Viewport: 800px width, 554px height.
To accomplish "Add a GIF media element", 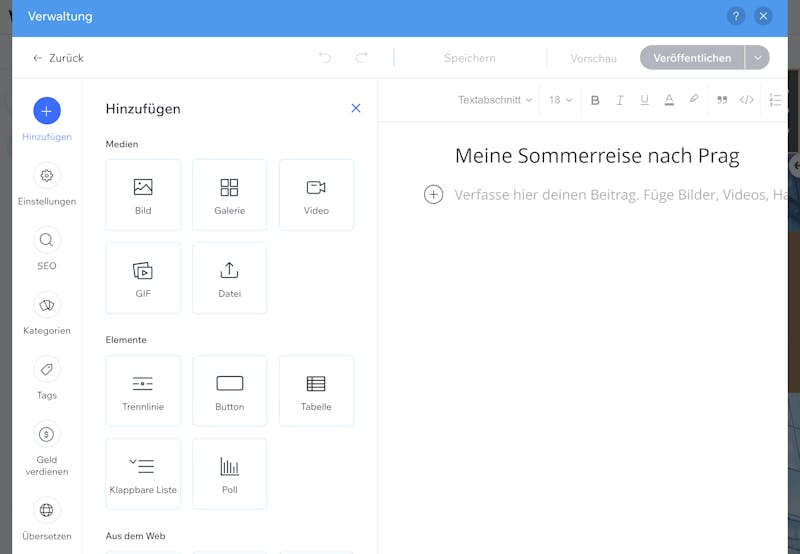I will pos(143,278).
